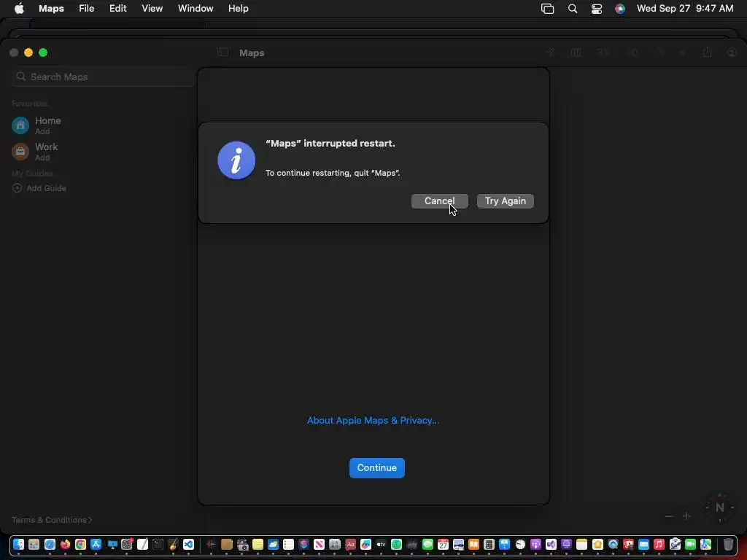The image size is (747, 560).
Task: Open Firefox from the Dock
Action: [65, 544]
